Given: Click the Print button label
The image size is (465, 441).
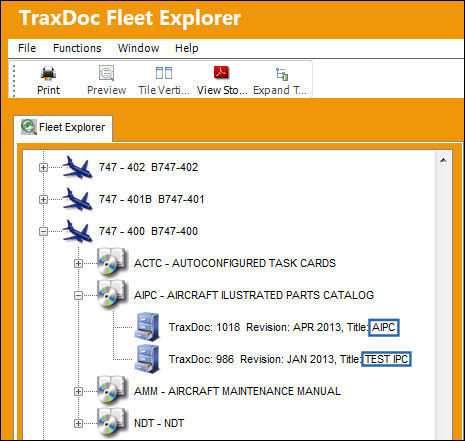Looking at the screenshot, I should (49, 90).
